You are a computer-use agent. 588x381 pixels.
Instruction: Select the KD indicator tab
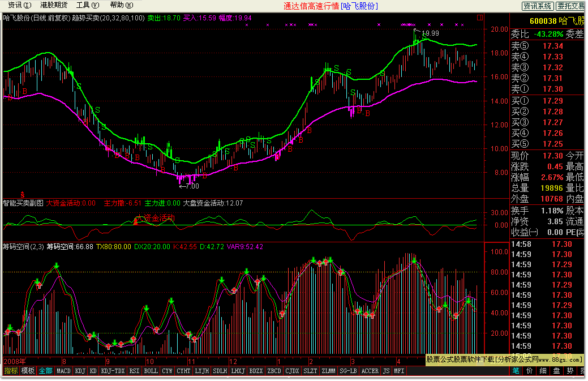93,371
